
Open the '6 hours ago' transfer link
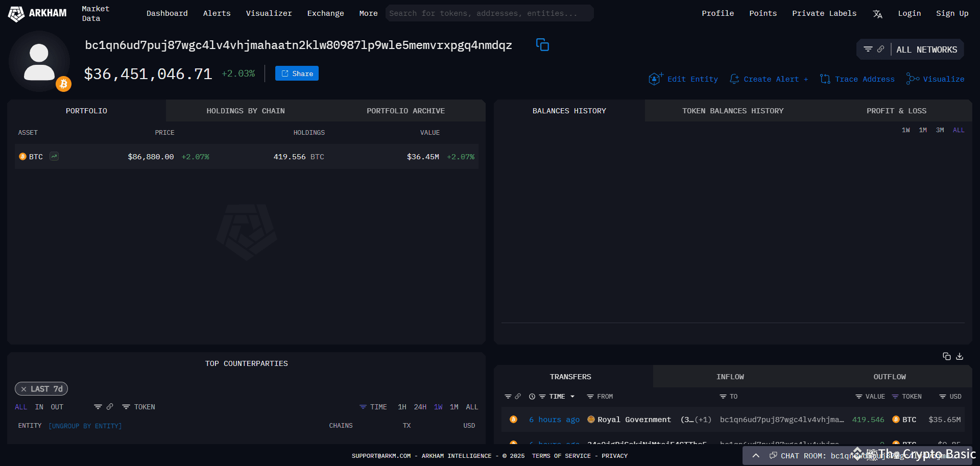pos(554,420)
